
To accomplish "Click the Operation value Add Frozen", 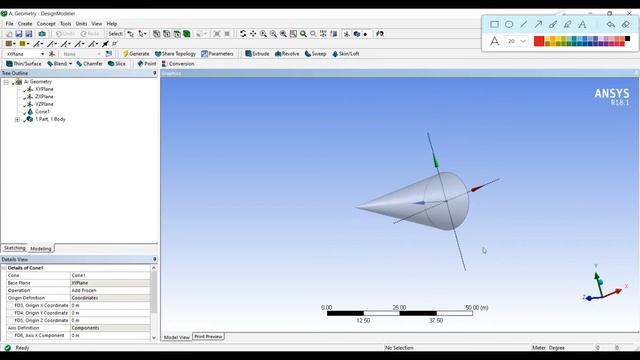I will pos(110,291).
